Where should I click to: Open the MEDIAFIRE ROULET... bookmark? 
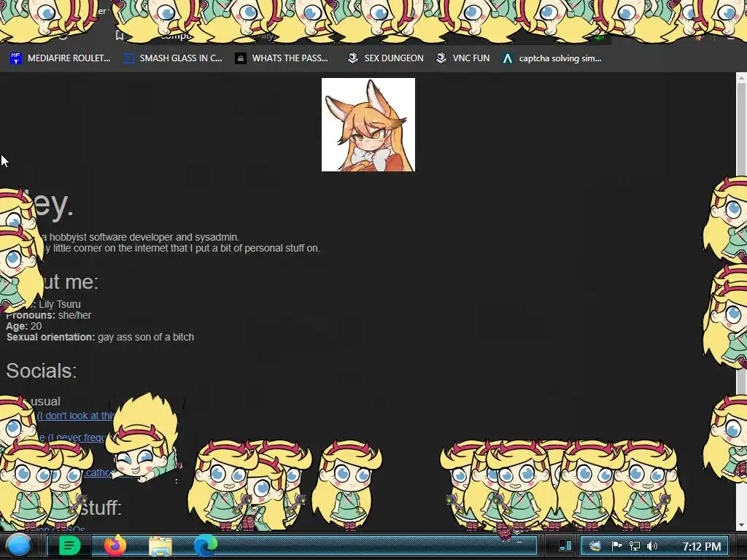click(x=61, y=58)
